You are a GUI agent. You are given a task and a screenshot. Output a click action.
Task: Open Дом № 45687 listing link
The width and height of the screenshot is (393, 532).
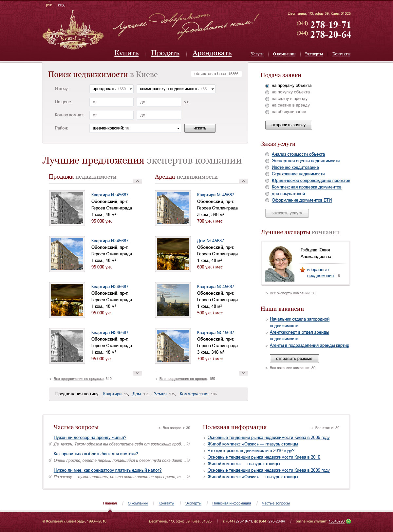pyautogui.click(x=211, y=241)
